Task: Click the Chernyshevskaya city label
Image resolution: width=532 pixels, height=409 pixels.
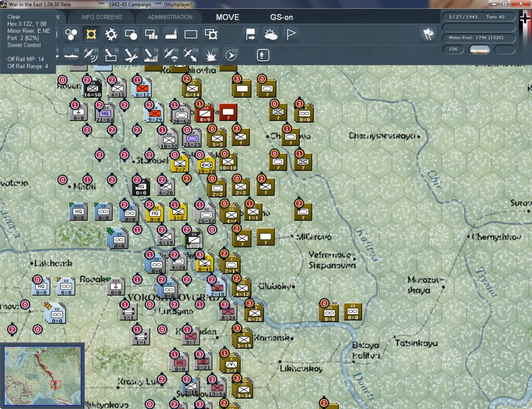Action: pos(382,136)
